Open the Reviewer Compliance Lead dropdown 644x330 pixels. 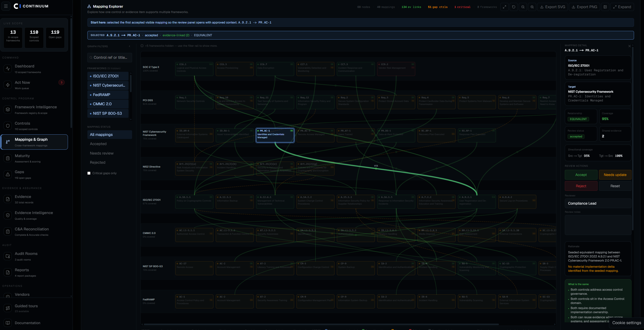coord(598,203)
